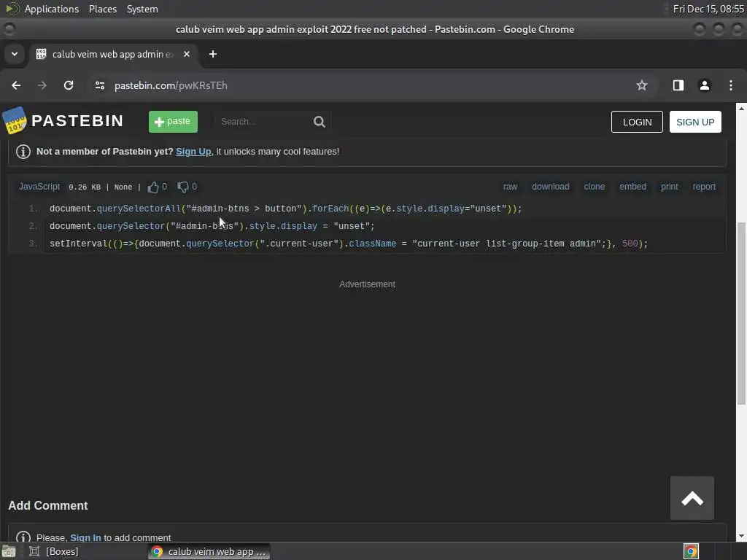Click Sign In to add comment
747x560 pixels.
tap(85, 537)
